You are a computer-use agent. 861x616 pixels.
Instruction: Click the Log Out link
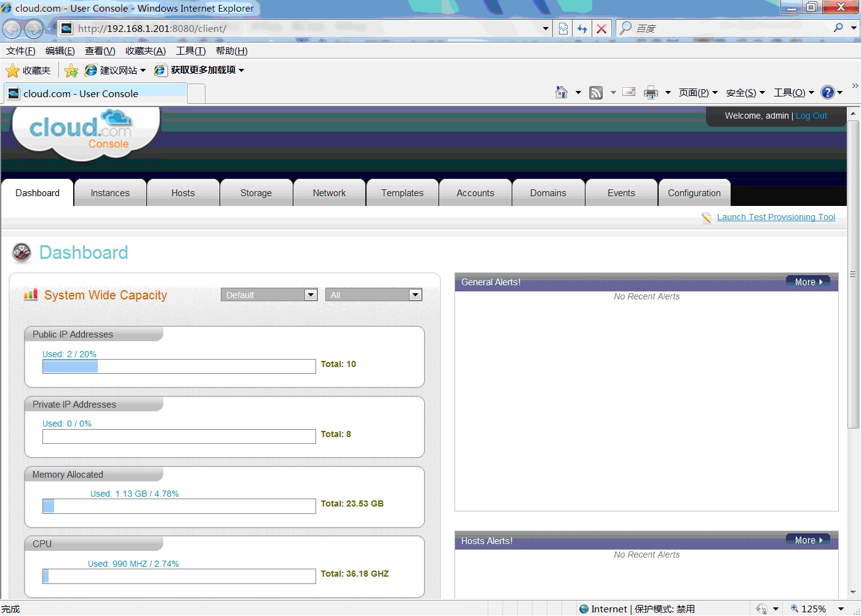tap(811, 116)
